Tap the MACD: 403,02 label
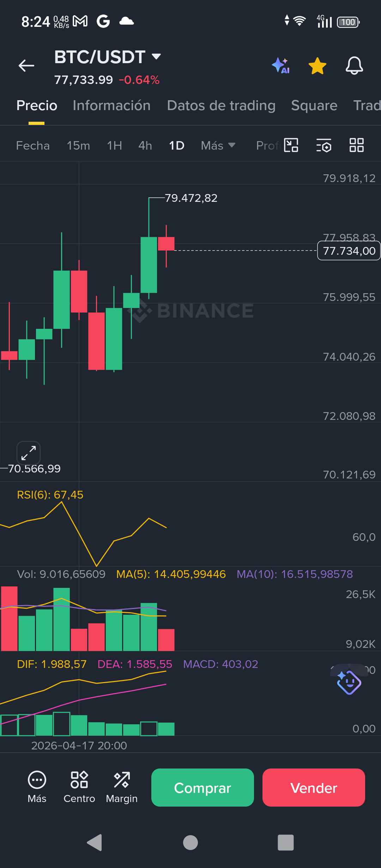 220,664
